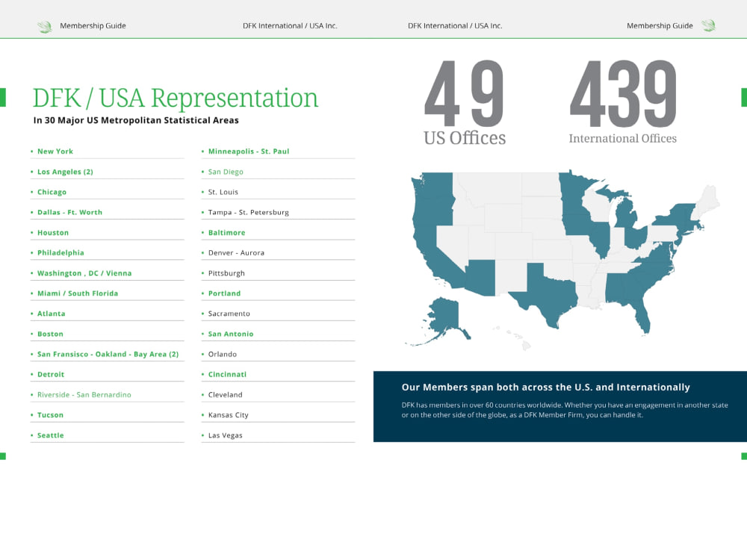This screenshot has width=747, height=560.
Task: Click the 'International Offices' label
Action: [x=623, y=139]
